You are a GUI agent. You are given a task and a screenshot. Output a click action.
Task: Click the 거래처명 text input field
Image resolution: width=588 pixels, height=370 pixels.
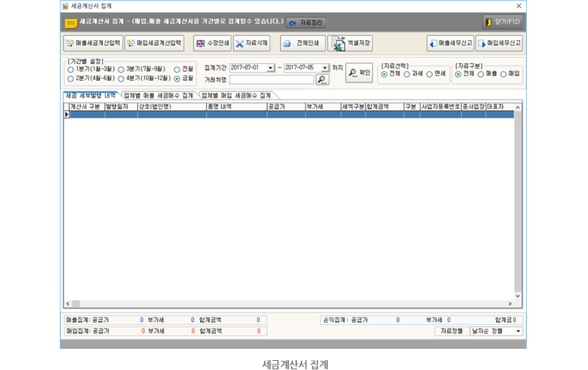coord(271,80)
